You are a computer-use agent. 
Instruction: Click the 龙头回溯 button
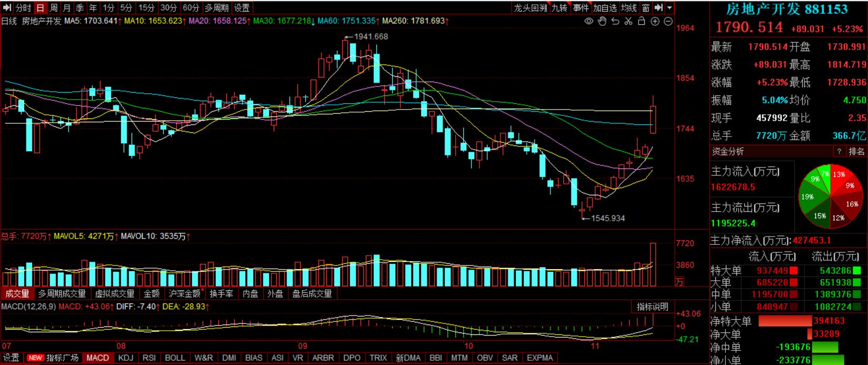[x=531, y=8]
